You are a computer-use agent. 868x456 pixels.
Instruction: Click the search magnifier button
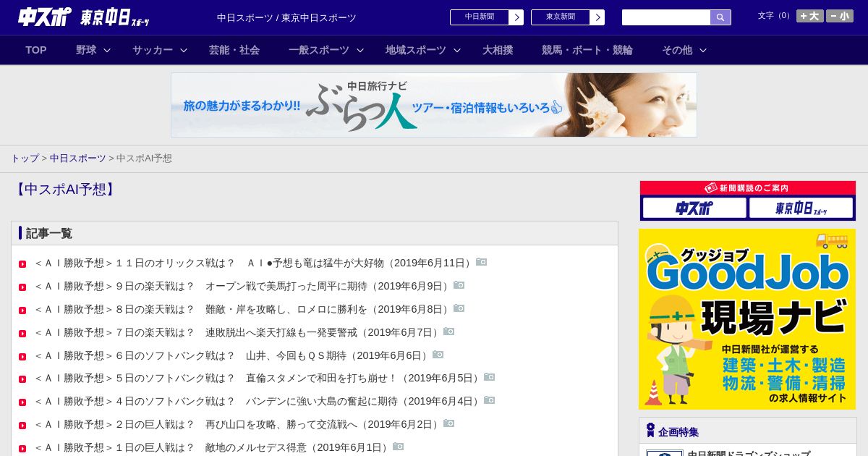tap(720, 17)
